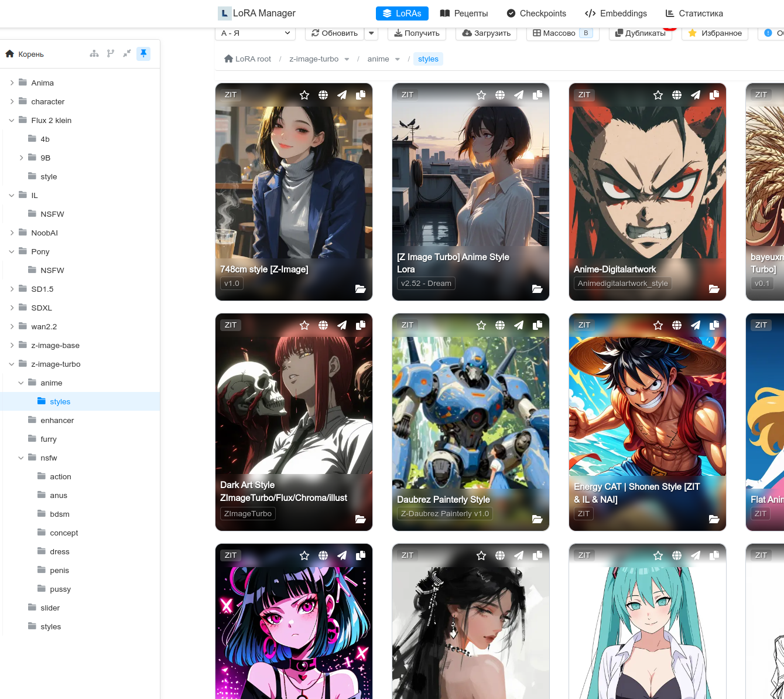Collapse the Flux 2 klein folder
Screen dimensions: 784x699
coord(12,120)
